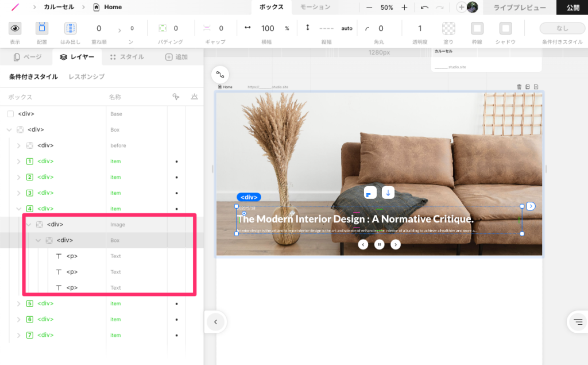588x365 pixels.
Task: Click the パディング padding icon
Action: click(163, 28)
